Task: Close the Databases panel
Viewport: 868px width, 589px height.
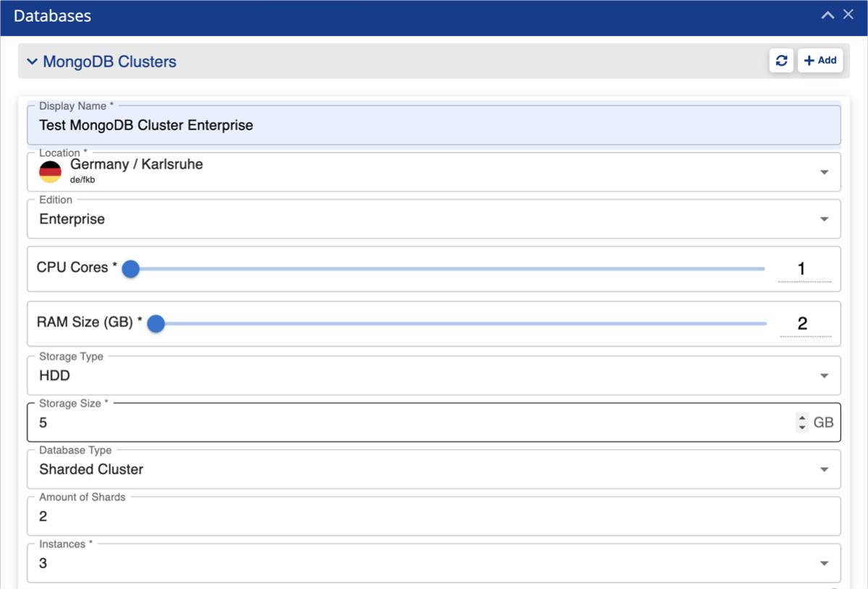Action: pos(848,15)
